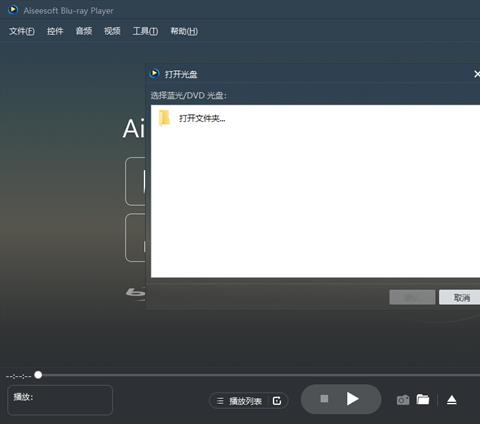
Task: Open the 工具(T) menu
Action: (145, 31)
